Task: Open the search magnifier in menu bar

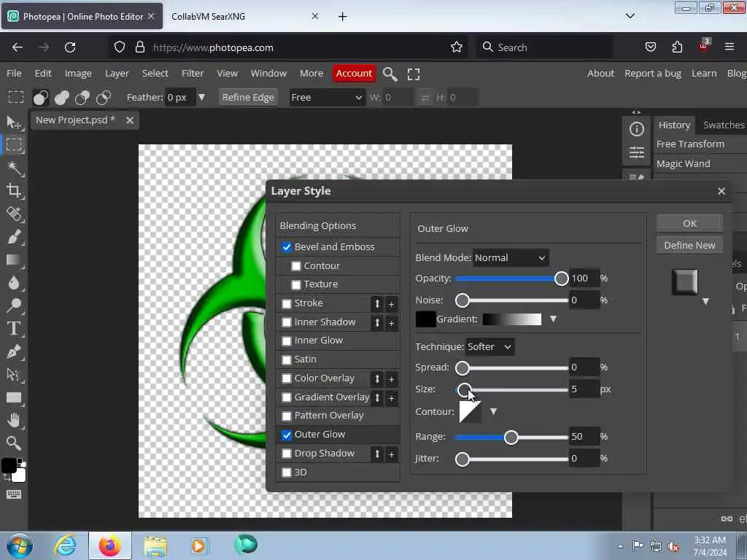Action: pos(390,74)
